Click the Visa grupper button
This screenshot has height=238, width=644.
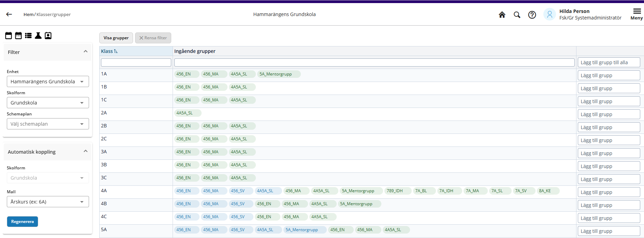click(x=116, y=38)
